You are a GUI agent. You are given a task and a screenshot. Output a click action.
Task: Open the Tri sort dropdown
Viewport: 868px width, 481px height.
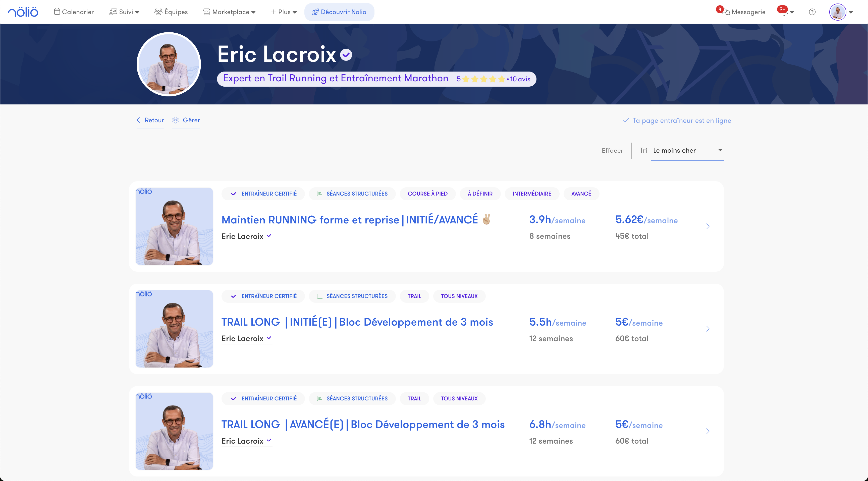687,151
